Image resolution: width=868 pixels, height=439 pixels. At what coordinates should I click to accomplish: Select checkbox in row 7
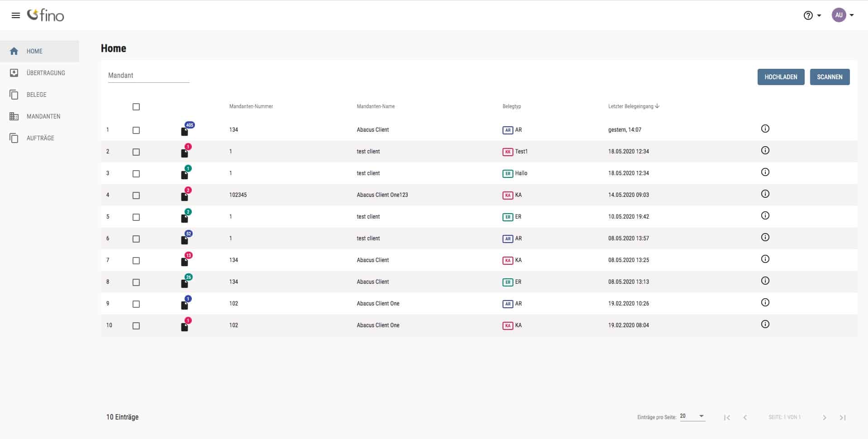point(136,261)
